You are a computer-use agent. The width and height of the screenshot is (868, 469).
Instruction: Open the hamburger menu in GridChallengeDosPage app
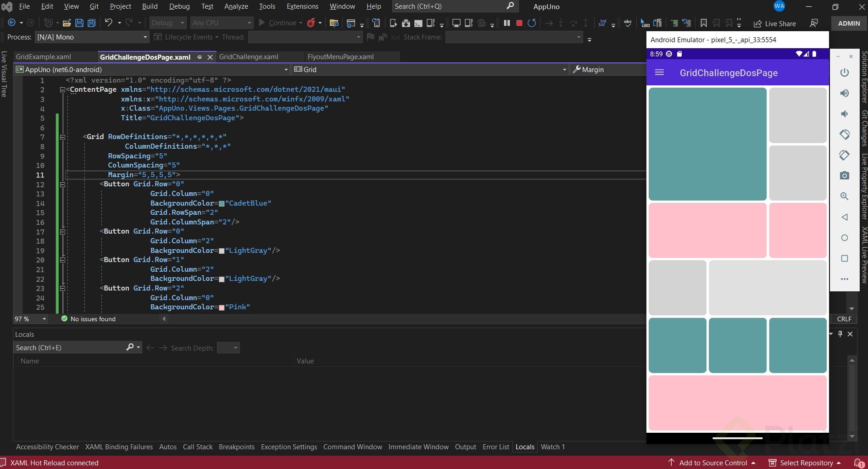[x=659, y=73]
